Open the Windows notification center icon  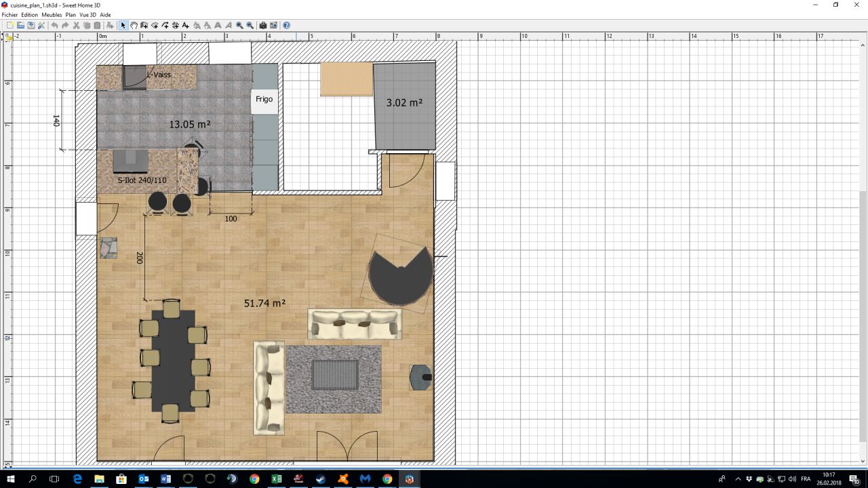click(x=854, y=479)
